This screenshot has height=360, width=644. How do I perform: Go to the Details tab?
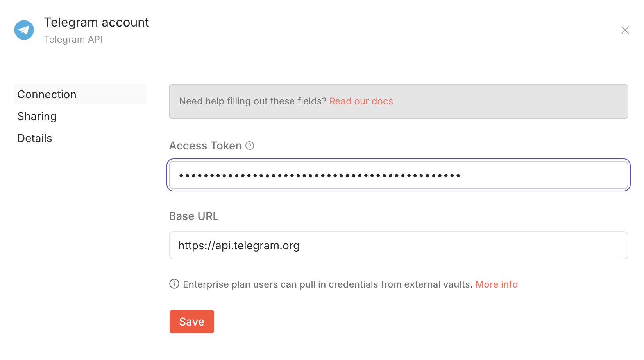point(35,138)
